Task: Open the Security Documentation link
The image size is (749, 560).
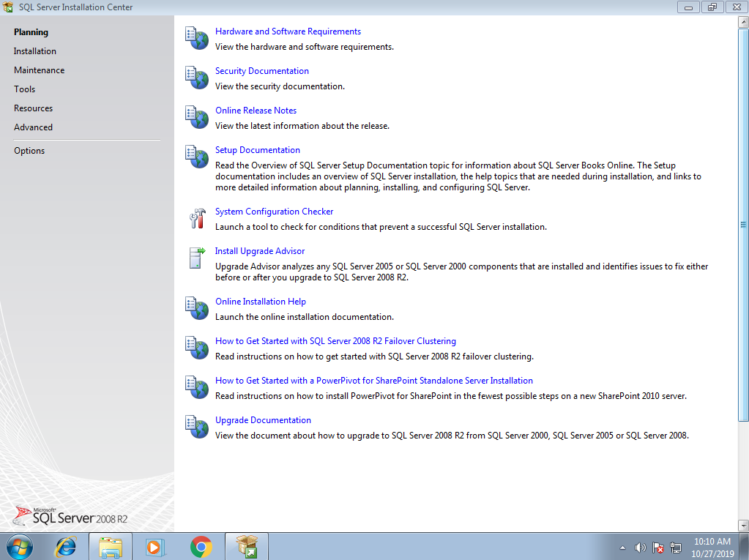Action: [x=262, y=71]
